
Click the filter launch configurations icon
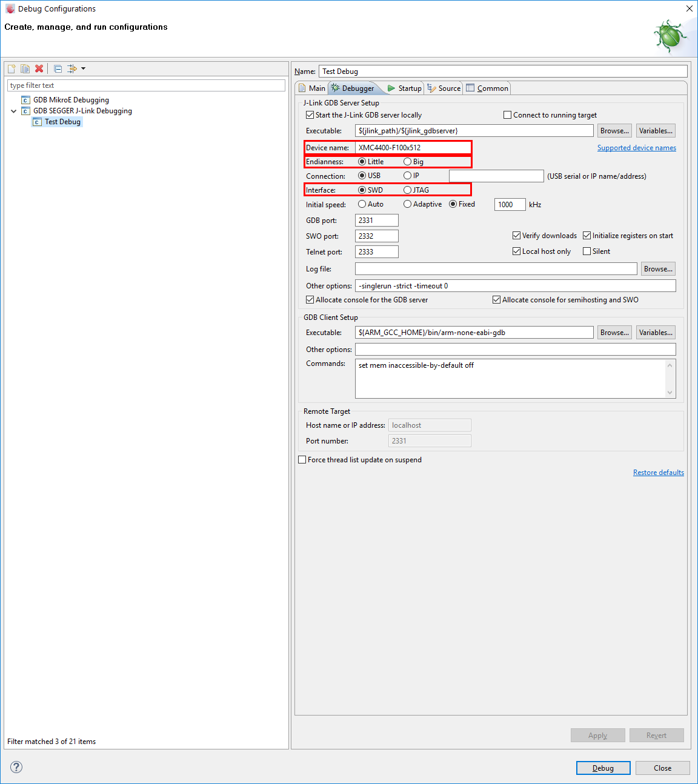tap(71, 68)
